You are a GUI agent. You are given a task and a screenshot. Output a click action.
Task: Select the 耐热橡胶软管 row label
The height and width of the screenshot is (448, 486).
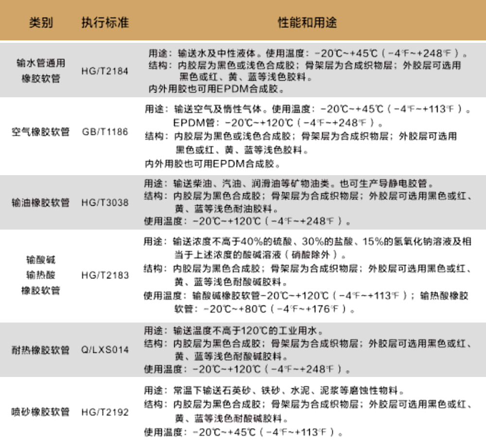pos(41,350)
